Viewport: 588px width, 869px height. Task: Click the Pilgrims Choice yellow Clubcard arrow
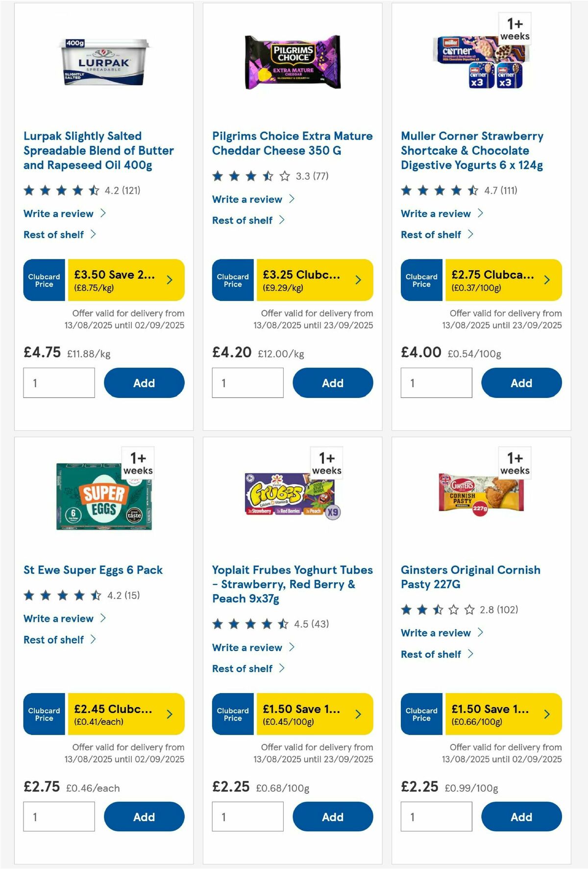[358, 280]
